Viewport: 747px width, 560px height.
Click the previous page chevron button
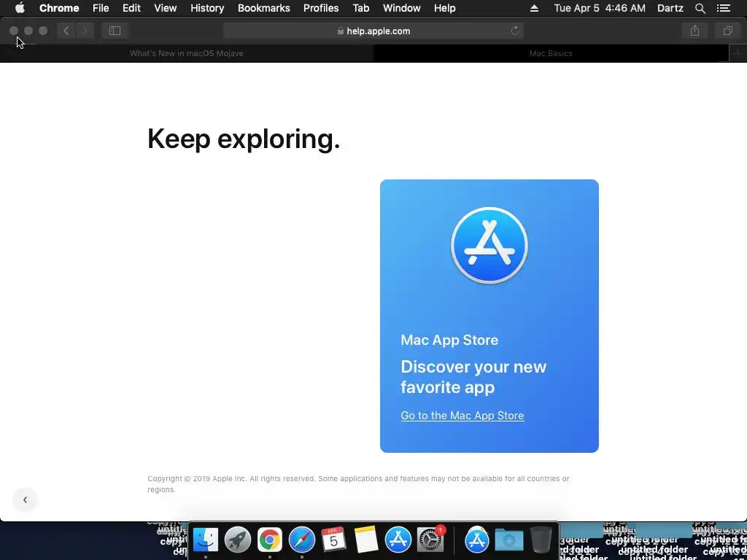point(25,499)
